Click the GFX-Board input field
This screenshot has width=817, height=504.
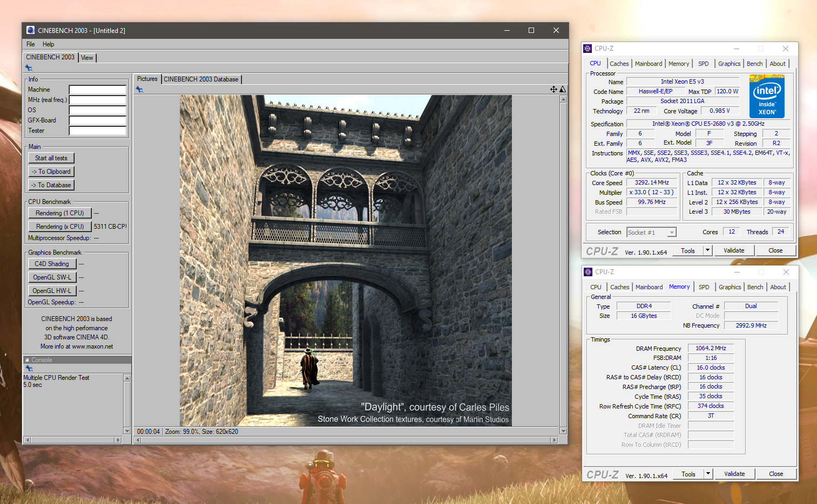[x=97, y=120]
